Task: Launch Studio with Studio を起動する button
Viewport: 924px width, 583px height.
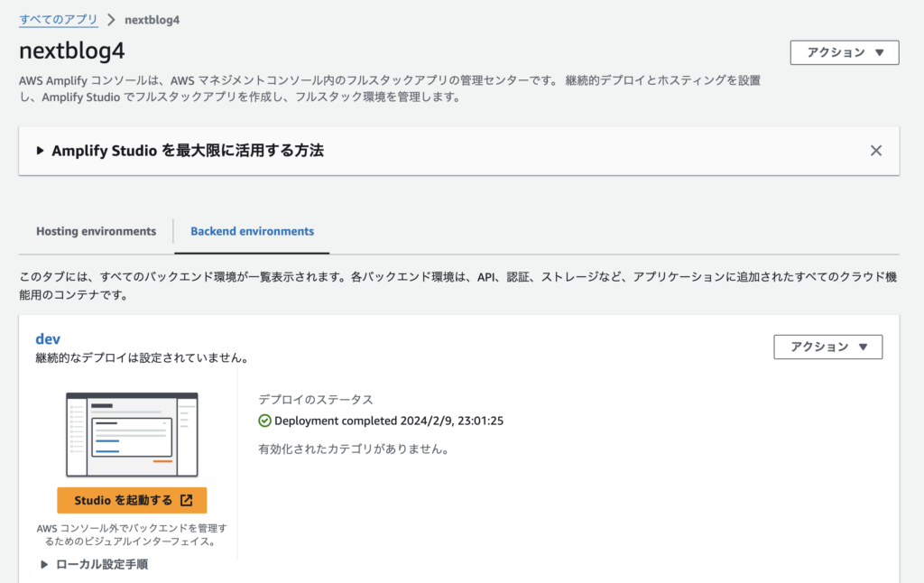Action: (132, 501)
